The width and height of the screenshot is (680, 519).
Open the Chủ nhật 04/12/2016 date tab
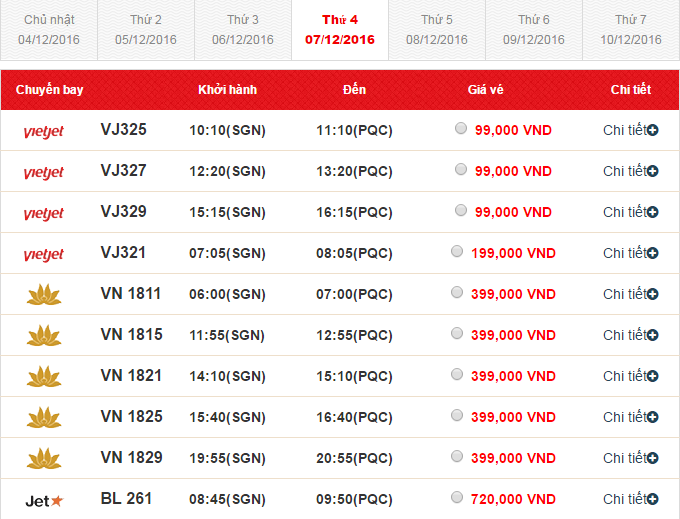[49, 30]
